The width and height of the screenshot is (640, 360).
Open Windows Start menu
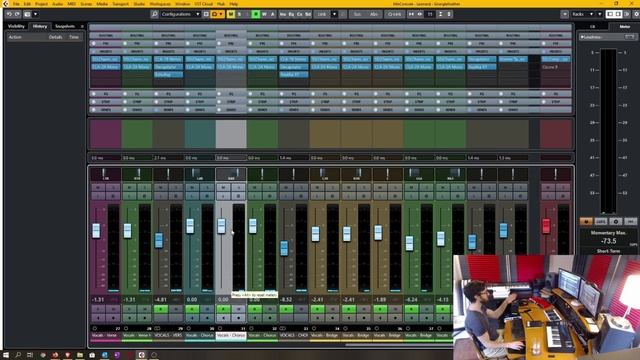click(x=6, y=355)
